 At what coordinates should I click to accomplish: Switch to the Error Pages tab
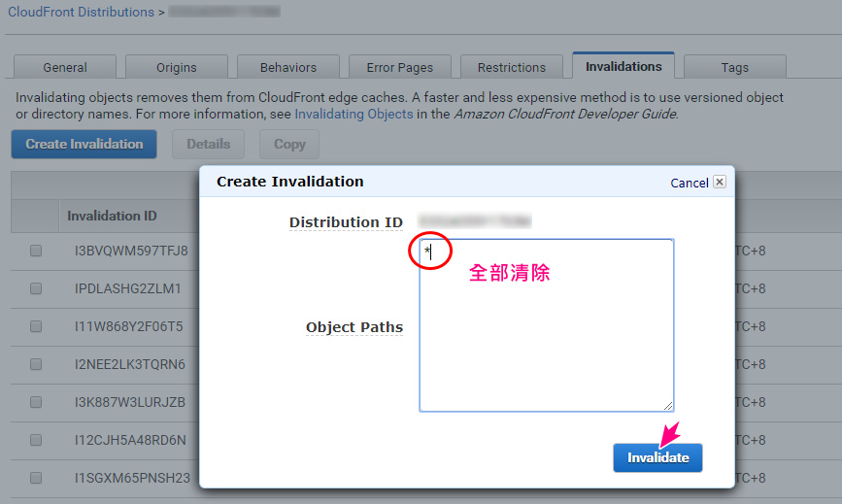tap(400, 67)
